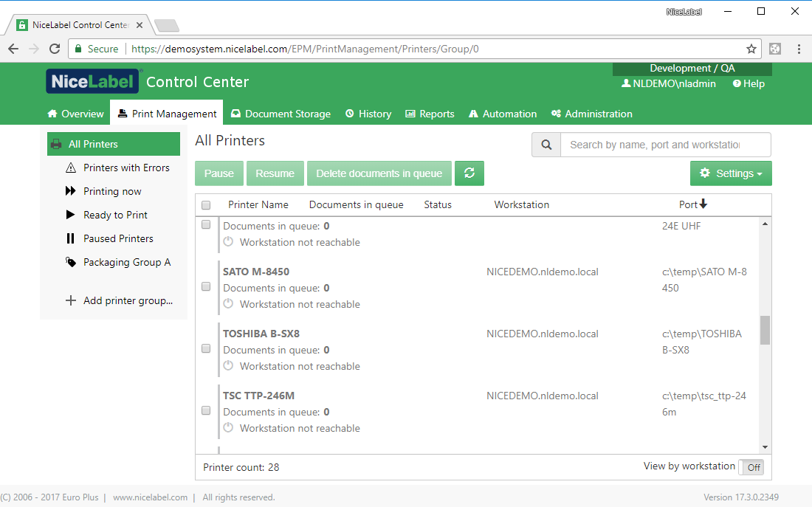Screen dimensions: 812x507
Task: Bookmark this page with the star icon
Action: click(751, 49)
